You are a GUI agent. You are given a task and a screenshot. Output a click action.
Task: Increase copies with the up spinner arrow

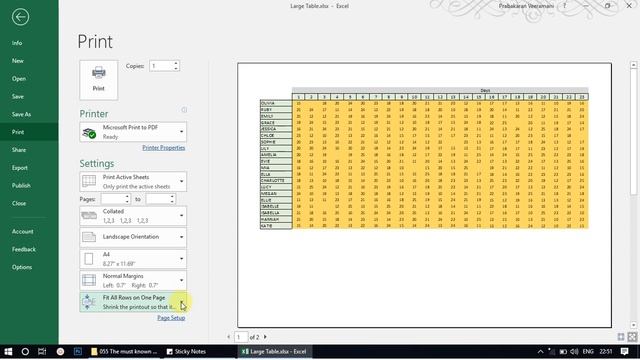pyautogui.click(x=176, y=63)
